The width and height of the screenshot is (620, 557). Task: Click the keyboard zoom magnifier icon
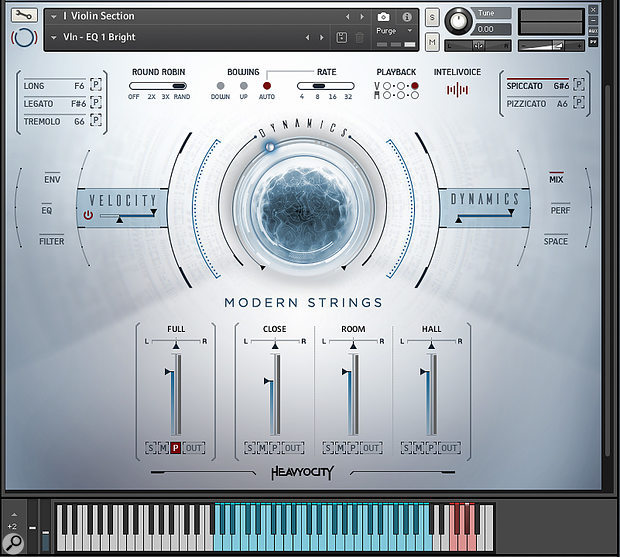(x=13, y=544)
